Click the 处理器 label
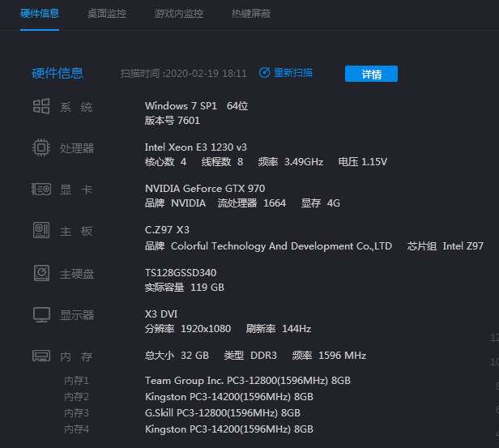The image size is (499, 448). (77, 148)
